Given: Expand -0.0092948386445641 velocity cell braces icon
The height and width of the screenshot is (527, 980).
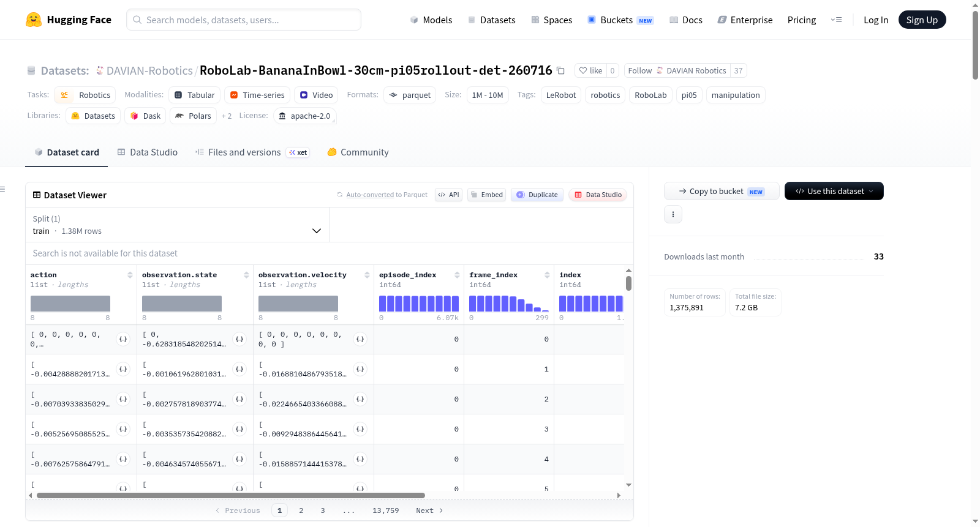Looking at the screenshot, I should click(x=360, y=429).
